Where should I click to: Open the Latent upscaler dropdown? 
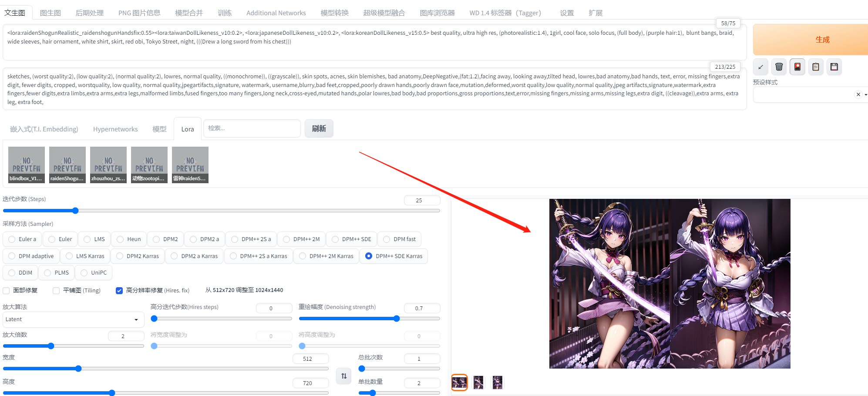click(73, 319)
